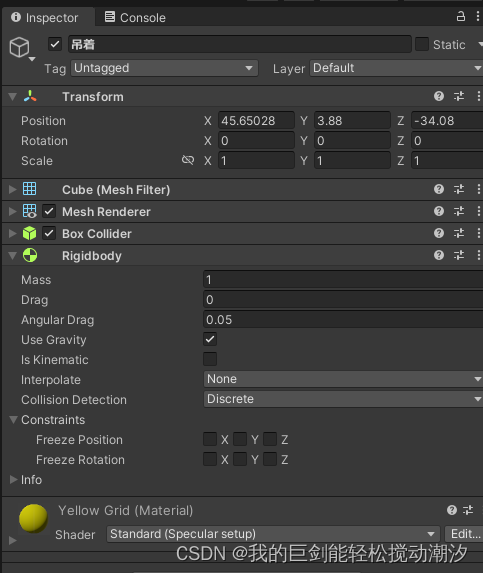Collapse the Transform component foldout
This screenshot has width=483, height=573.
click(x=12, y=97)
